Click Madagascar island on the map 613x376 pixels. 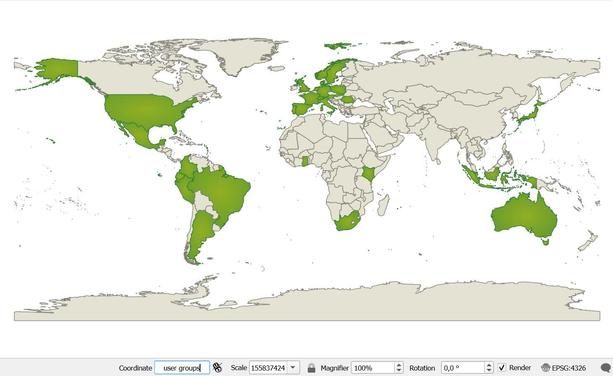point(383,205)
